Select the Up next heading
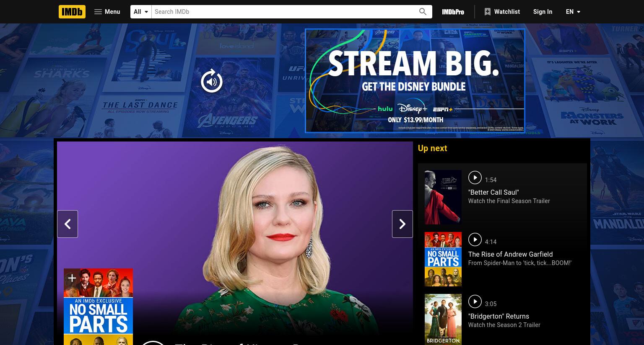This screenshot has height=345, width=644. click(432, 148)
